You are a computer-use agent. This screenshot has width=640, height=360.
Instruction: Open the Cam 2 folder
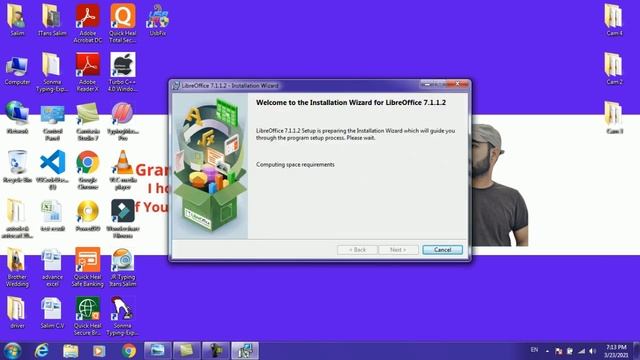(614, 69)
